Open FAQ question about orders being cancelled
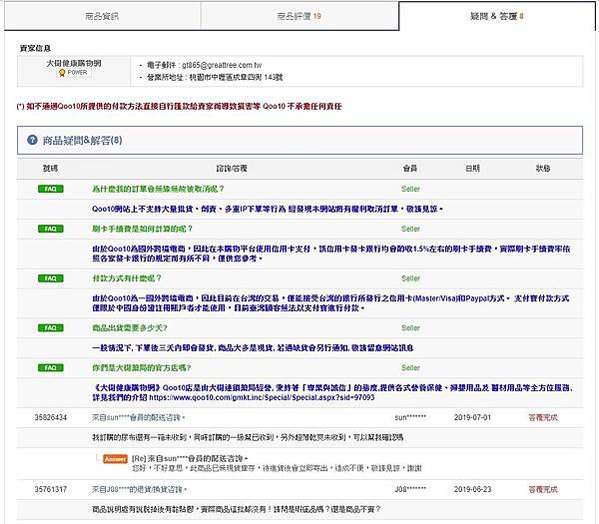This screenshot has height=524, width=599. (x=158, y=189)
